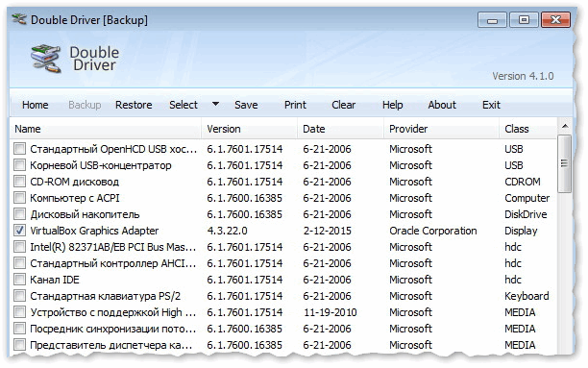The width and height of the screenshot is (588, 368).
Task: Click Exit in the toolbar
Action: pyautogui.click(x=491, y=105)
